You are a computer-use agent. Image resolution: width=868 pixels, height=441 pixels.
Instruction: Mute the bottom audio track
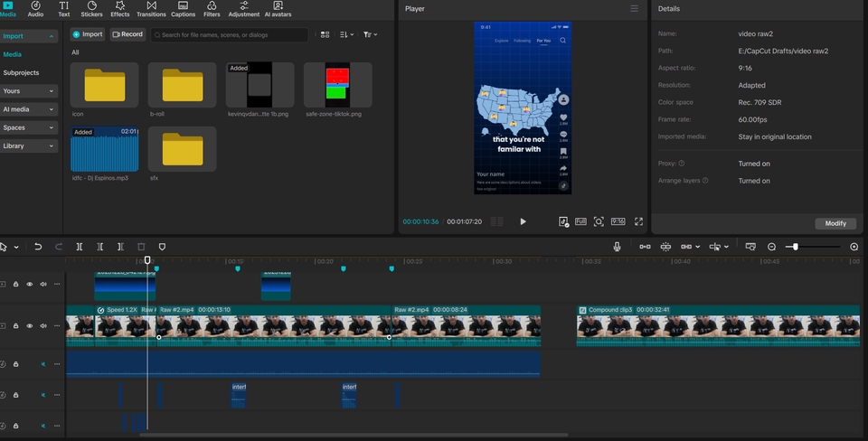pos(43,426)
